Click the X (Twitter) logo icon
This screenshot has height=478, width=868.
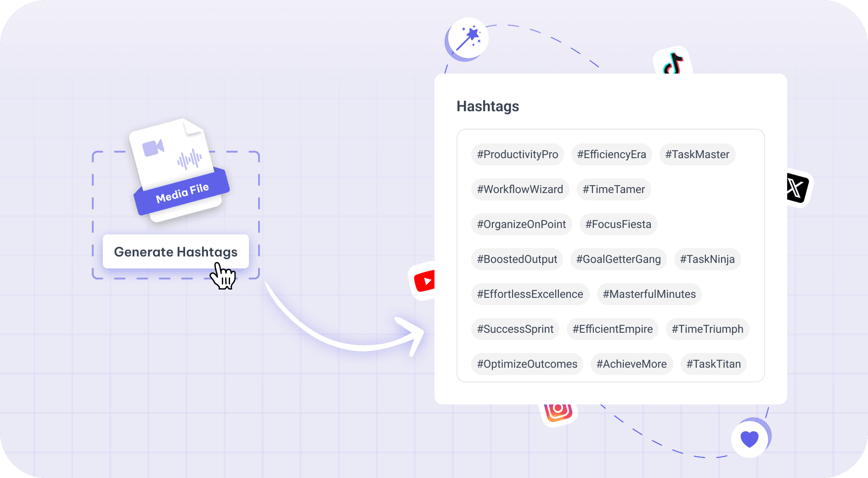(x=797, y=188)
